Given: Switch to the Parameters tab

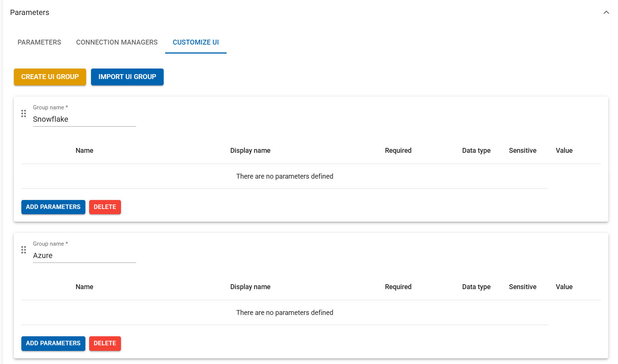Looking at the screenshot, I should [x=39, y=42].
